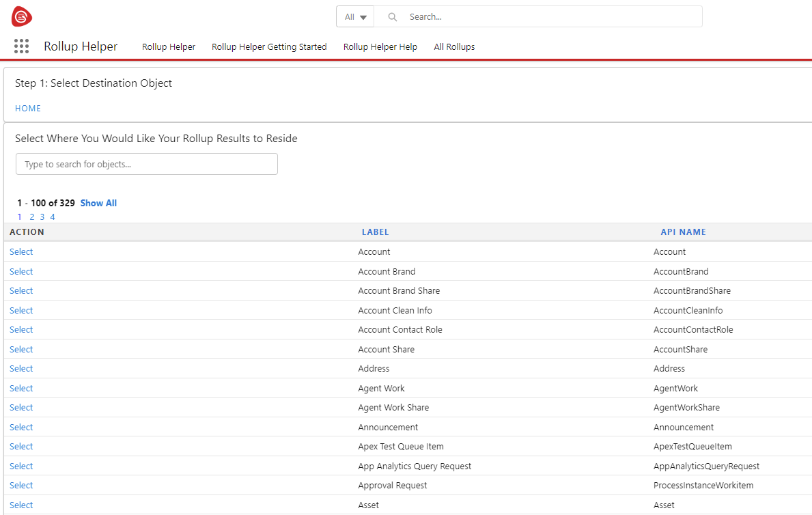The height and width of the screenshot is (515, 812).
Task: Select the Account object
Action: [21, 252]
